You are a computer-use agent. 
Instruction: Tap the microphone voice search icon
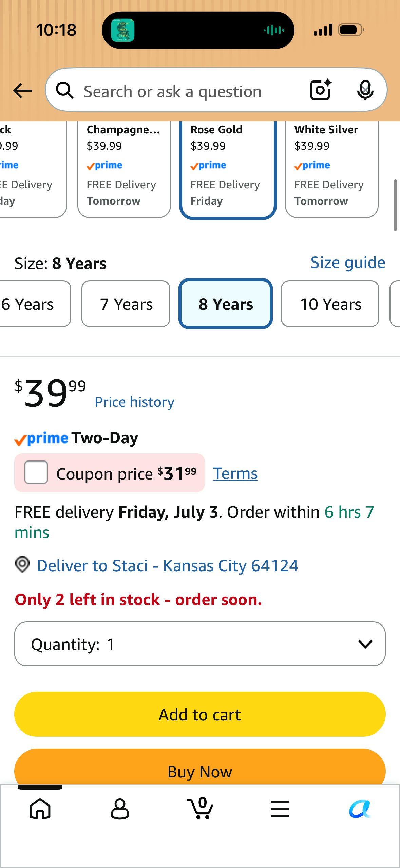(365, 90)
